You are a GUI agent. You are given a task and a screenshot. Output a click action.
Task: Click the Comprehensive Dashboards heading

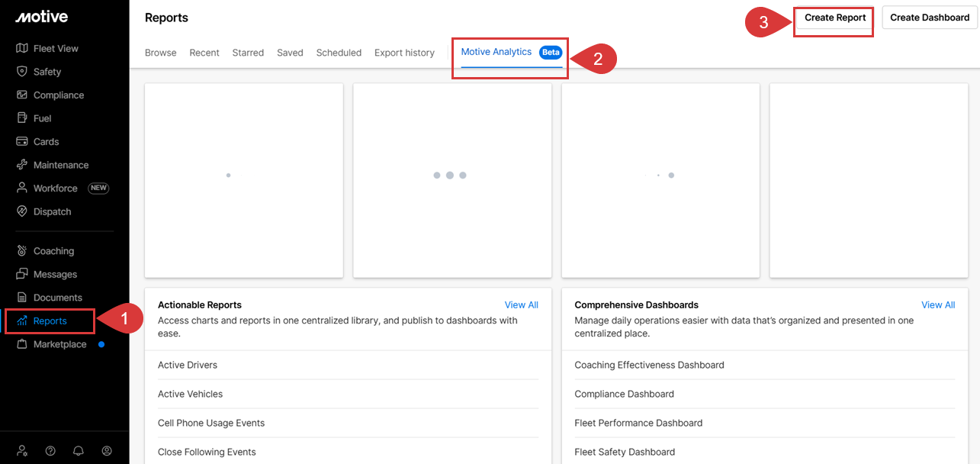pyautogui.click(x=636, y=304)
